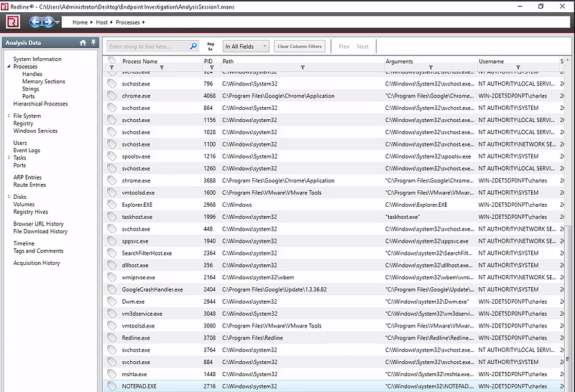Open navigation history dropdown arrow
This screenshot has width=575, height=392.
(x=57, y=22)
